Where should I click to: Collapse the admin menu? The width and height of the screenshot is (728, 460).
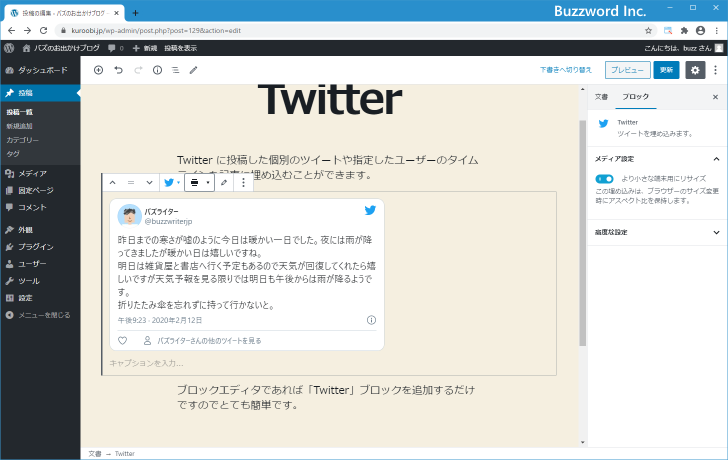[x=40, y=315]
